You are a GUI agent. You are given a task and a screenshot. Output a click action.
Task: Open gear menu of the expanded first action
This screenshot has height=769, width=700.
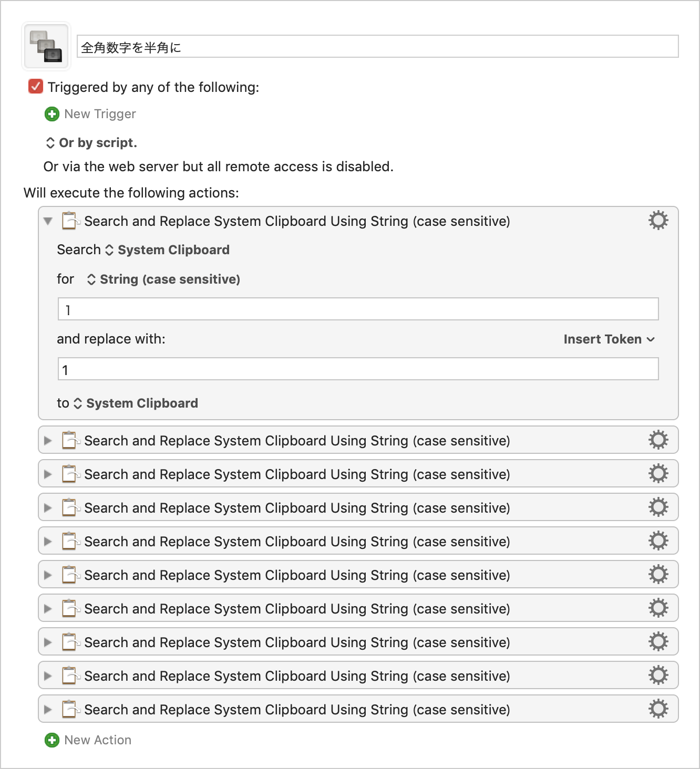pyautogui.click(x=658, y=220)
